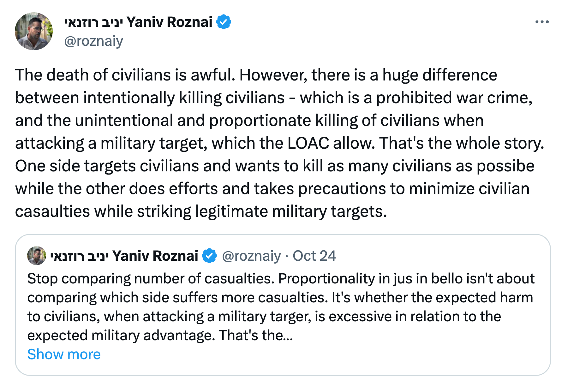Viewport: 562px width, 392px height.
Task: Click the main tweet author's profile photo
Action: coord(34,31)
